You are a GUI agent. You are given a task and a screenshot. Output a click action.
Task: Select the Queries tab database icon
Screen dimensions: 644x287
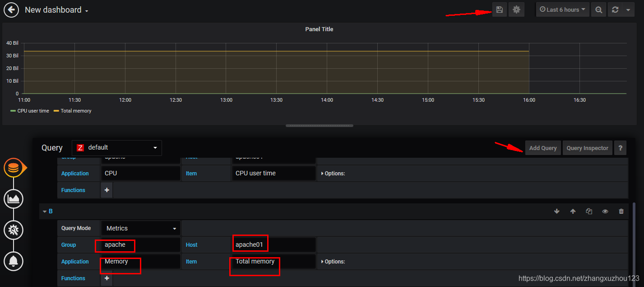[x=14, y=168]
